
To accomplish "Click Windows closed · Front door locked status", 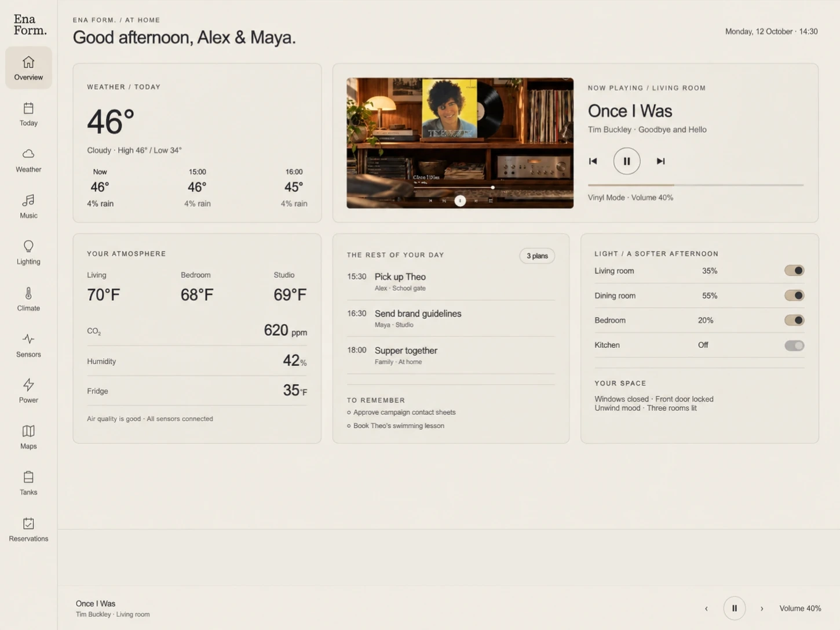I will [654, 399].
